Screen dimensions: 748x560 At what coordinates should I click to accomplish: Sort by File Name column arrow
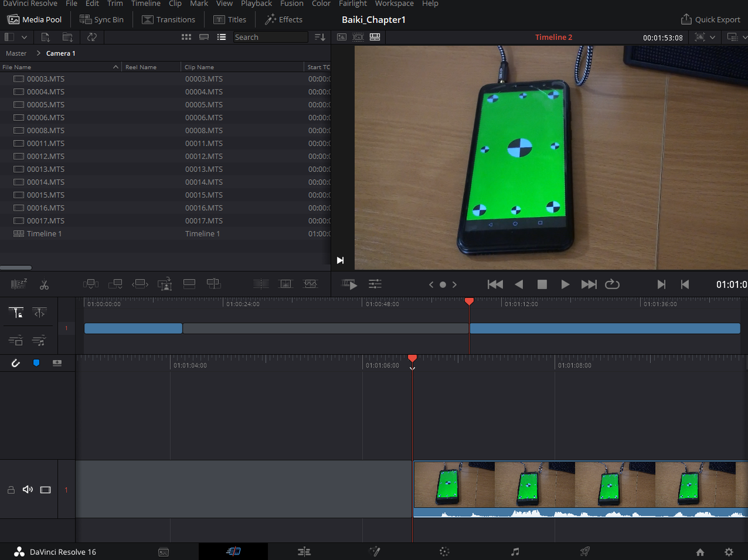pos(116,67)
